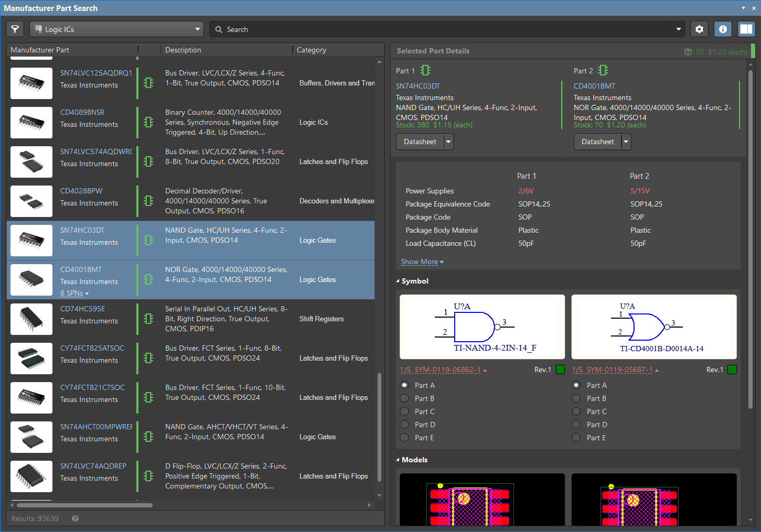Expand Show More parameters

tap(422, 262)
